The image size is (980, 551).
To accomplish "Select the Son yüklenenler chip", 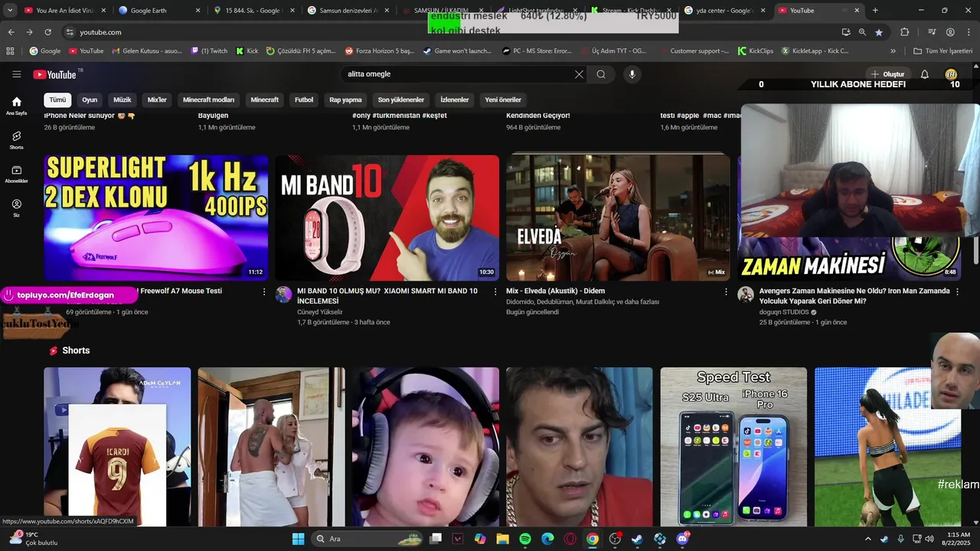I will (401, 100).
